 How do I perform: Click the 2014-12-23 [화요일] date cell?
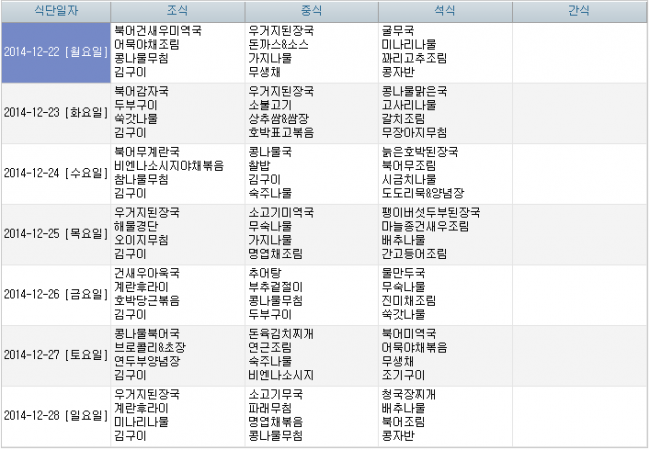pos(55,113)
